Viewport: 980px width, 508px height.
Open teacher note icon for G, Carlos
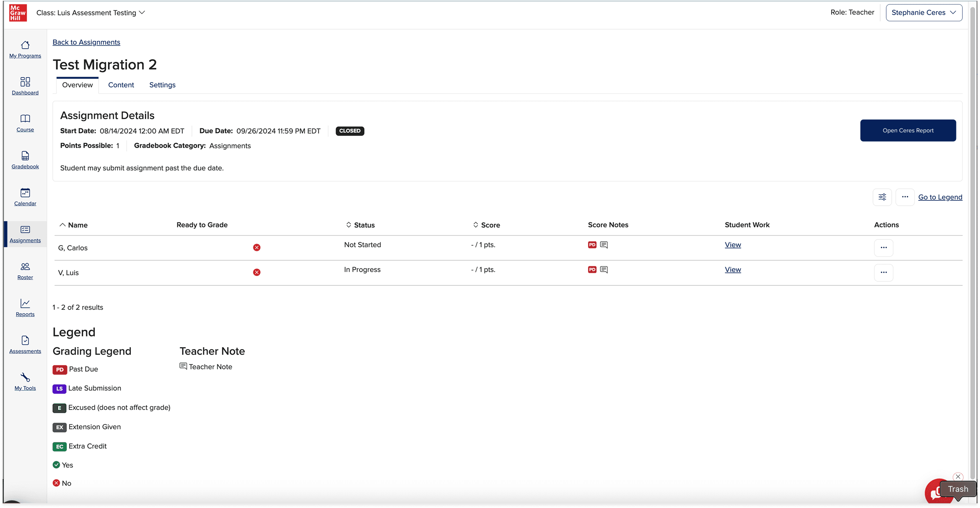coord(604,245)
